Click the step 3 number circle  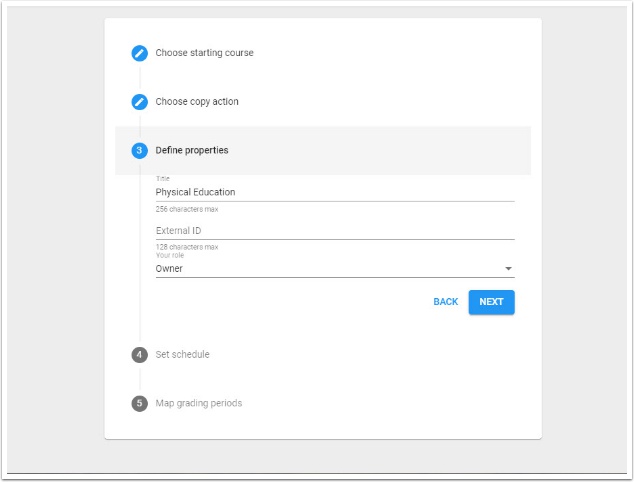(x=140, y=151)
